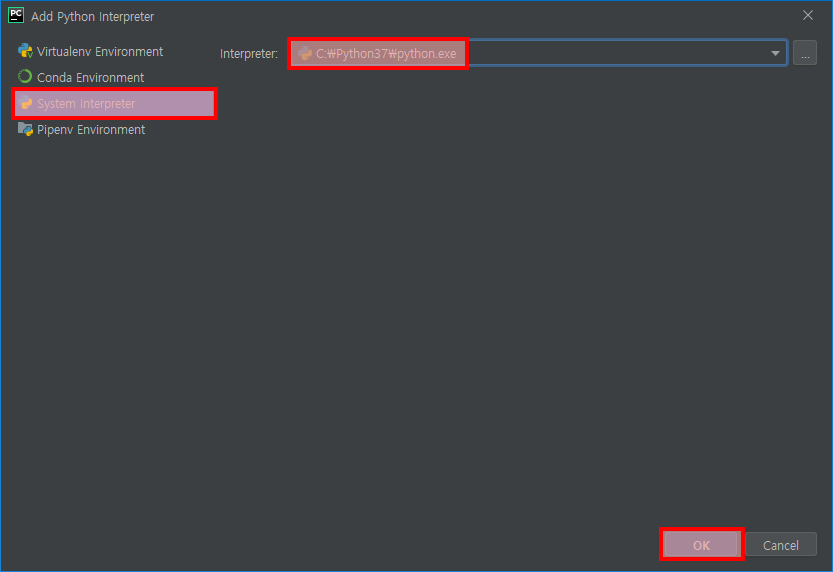Click the Cancel button
Screen dimensions: 833x572
(x=780, y=545)
